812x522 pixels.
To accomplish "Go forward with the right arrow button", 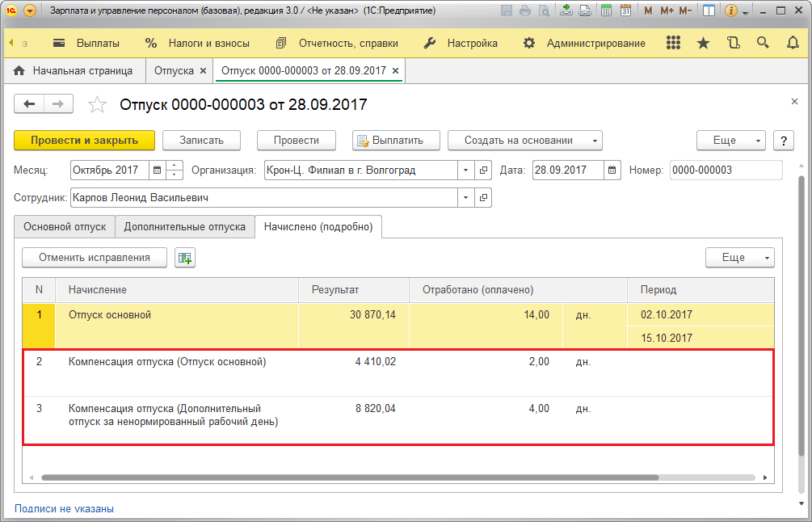I will tap(58, 104).
